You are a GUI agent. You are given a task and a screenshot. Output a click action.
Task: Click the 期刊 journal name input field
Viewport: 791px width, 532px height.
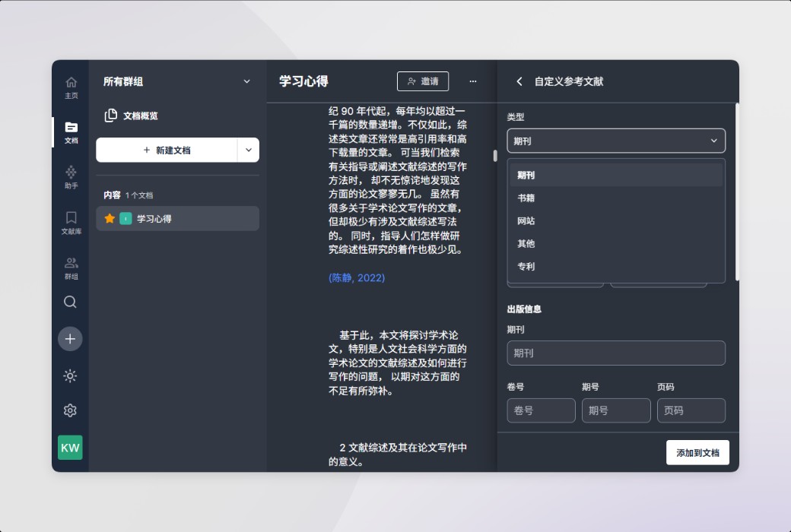(616, 353)
